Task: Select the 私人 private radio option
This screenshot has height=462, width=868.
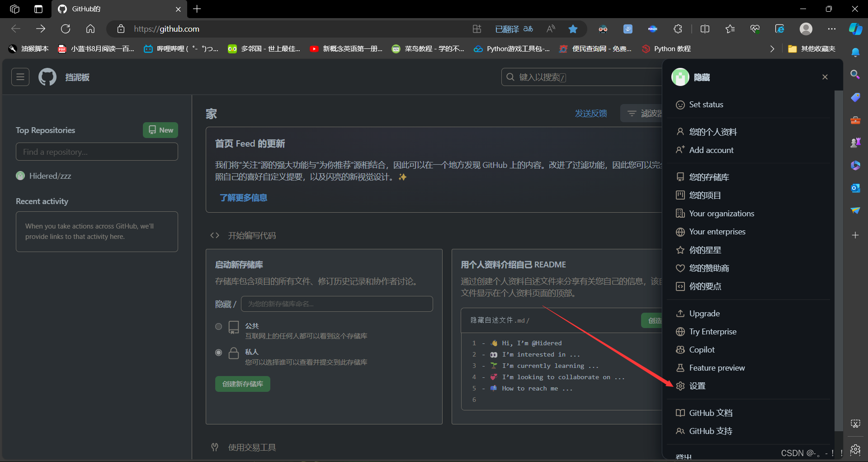Action: [x=219, y=352]
